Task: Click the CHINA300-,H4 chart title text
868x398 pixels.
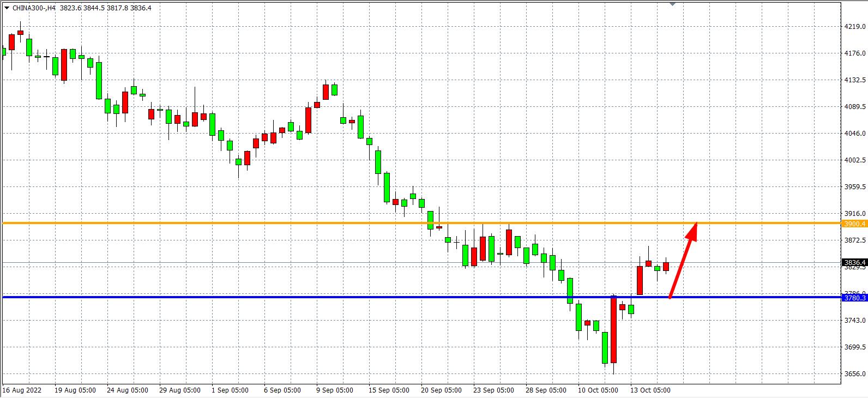Action: (34, 8)
